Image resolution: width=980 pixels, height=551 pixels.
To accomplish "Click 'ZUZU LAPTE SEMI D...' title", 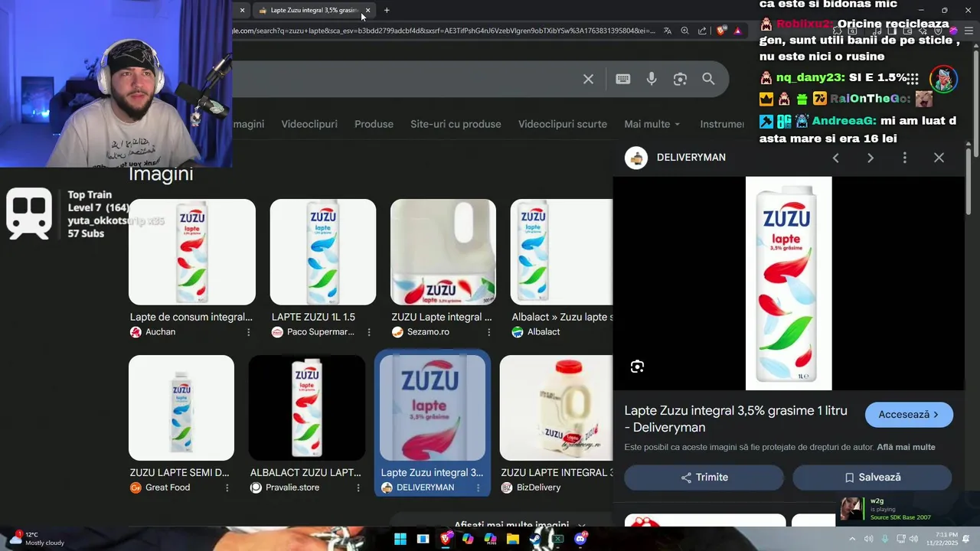I will [179, 472].
